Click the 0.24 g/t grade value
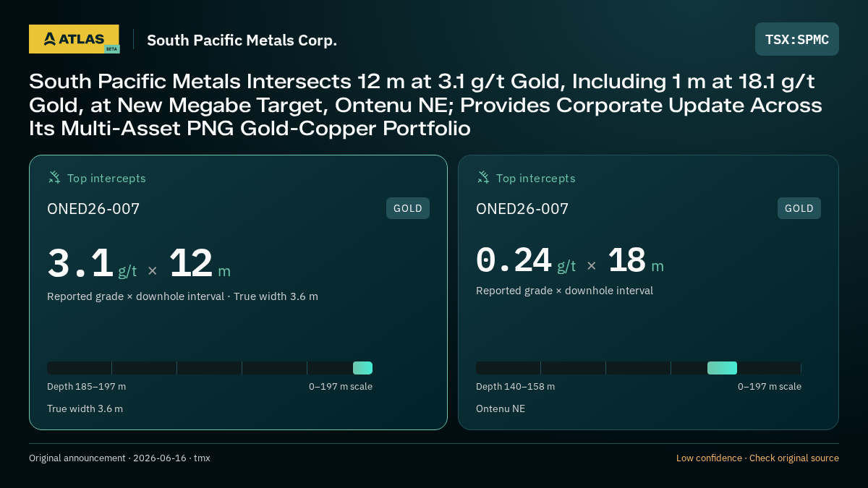Viewport: 868px width, 488px height. pos(526,261)
